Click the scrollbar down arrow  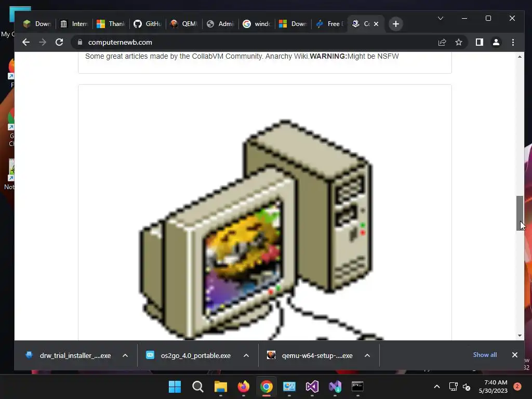click(520, 335)
